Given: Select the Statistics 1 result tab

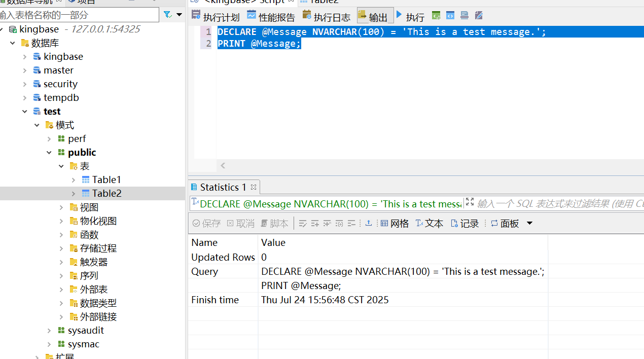Looking at the screenshot, I should click(x=219, y=187).
